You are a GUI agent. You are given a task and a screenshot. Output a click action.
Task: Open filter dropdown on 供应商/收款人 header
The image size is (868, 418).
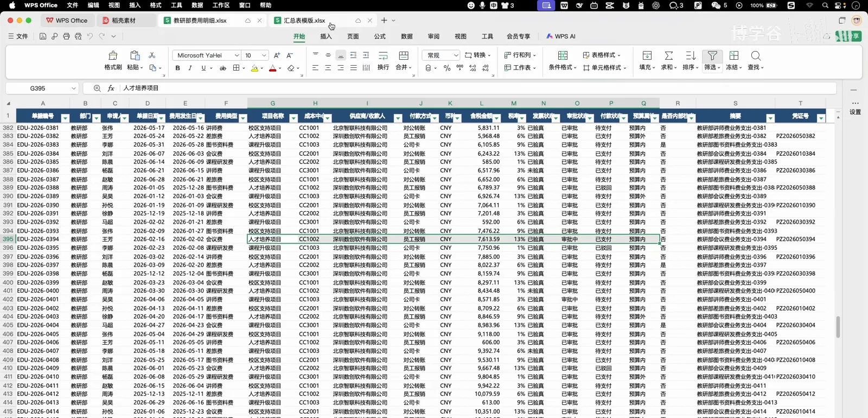pos(397,118)
